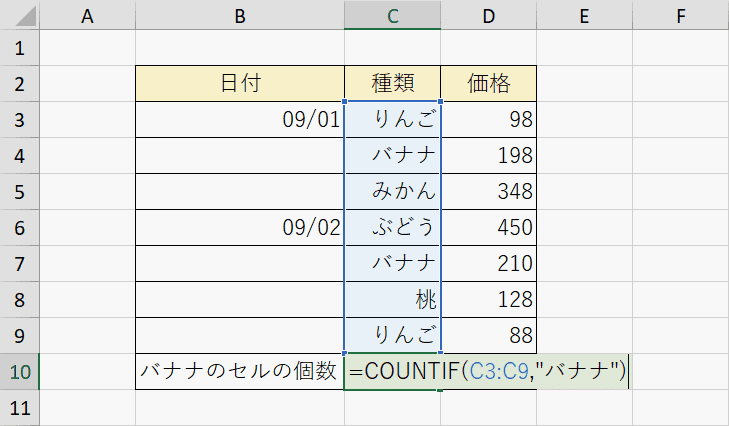Screen dimensions: 729x426
Task: Select row 7 header
Action: 20,263
